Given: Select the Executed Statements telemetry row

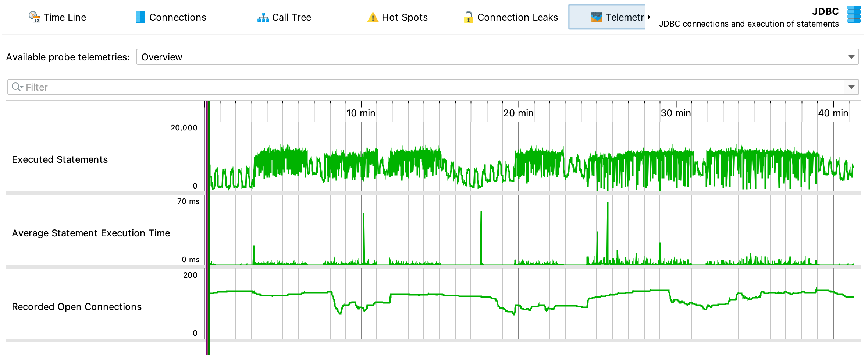Looking at the screenshot, I should [60, 159].
